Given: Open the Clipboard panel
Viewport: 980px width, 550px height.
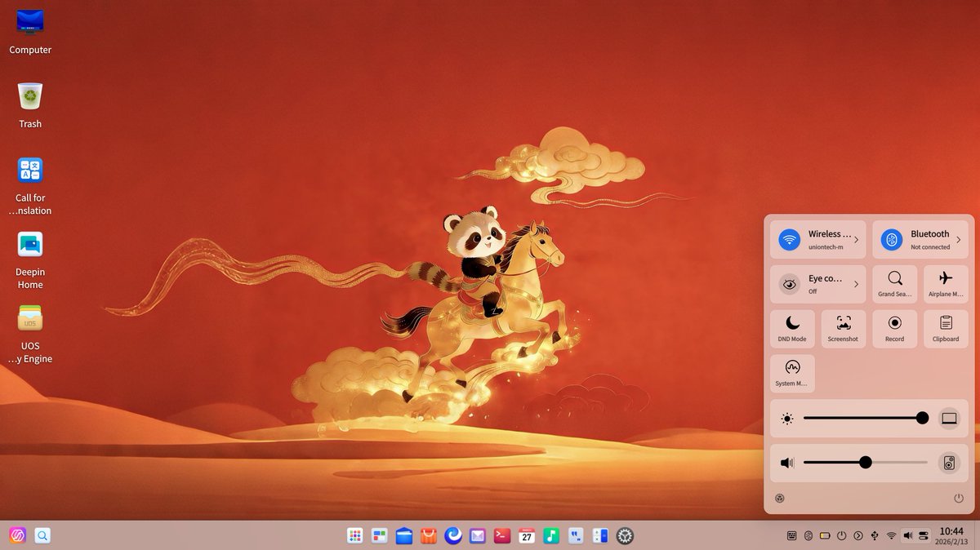Looking at the screenshot, I should (945, 328).
